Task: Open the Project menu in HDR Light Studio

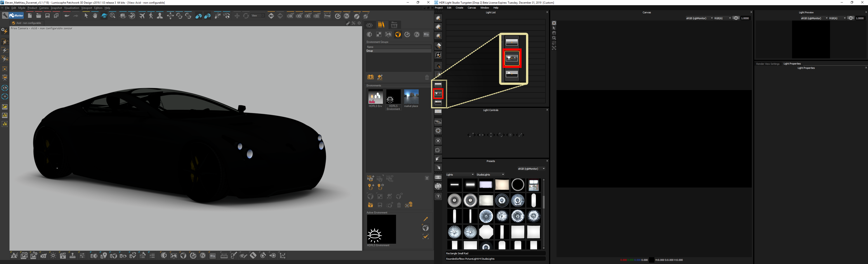Action: [x=439, y=8]
